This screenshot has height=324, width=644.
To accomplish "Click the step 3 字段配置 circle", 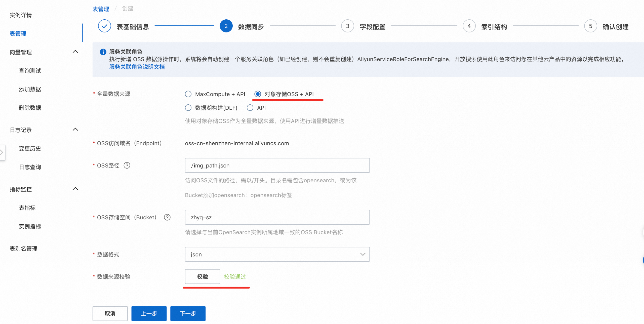I will (347, 26).
